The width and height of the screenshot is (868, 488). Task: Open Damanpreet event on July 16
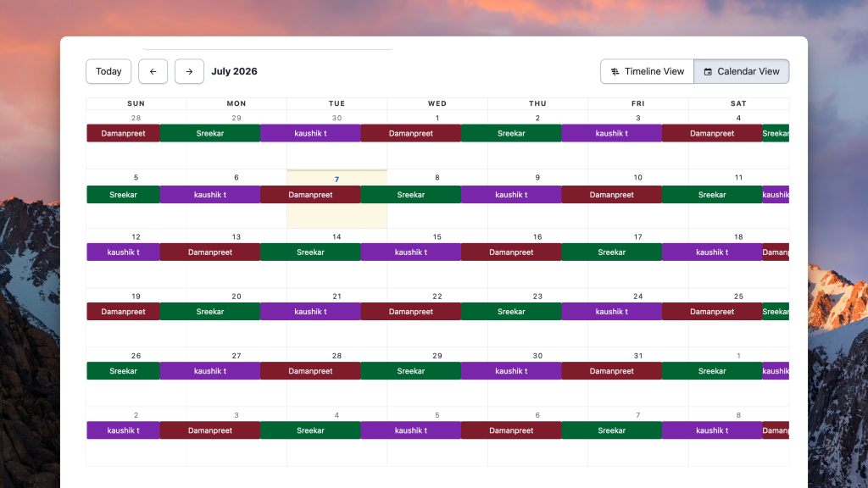pos(511,252)
